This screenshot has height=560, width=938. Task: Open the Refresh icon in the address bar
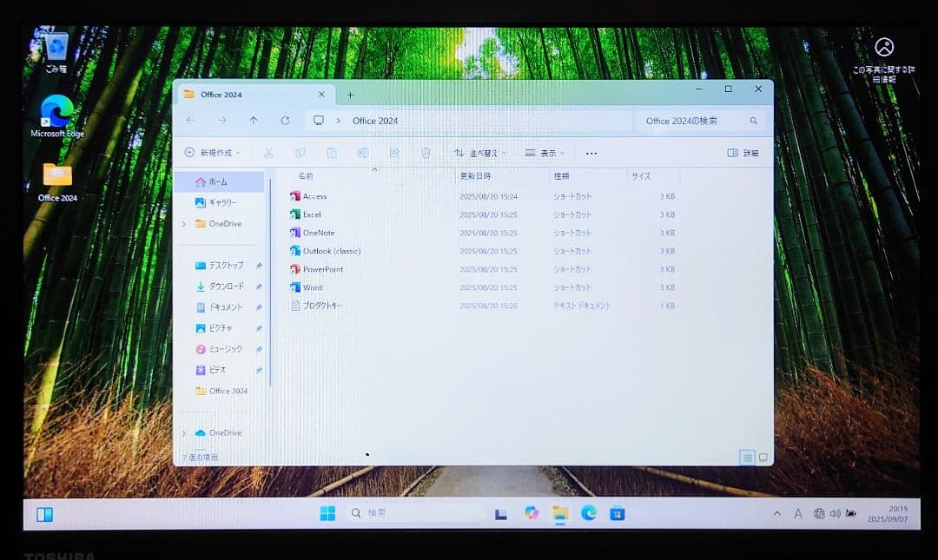pyautogui.click(x=285, y=121)
